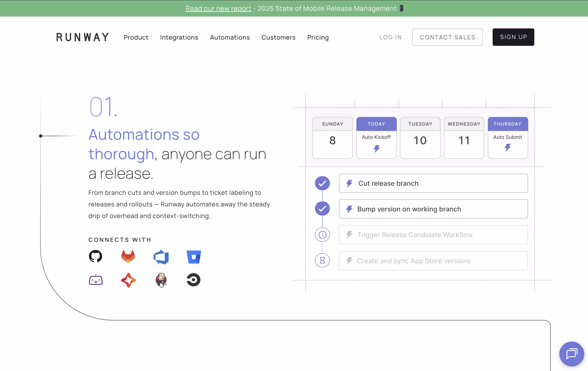Select the THURSDAY Auto Submit card
Image resolution: width=588 pixels, height=371 pixels.
tap(508, 138)
